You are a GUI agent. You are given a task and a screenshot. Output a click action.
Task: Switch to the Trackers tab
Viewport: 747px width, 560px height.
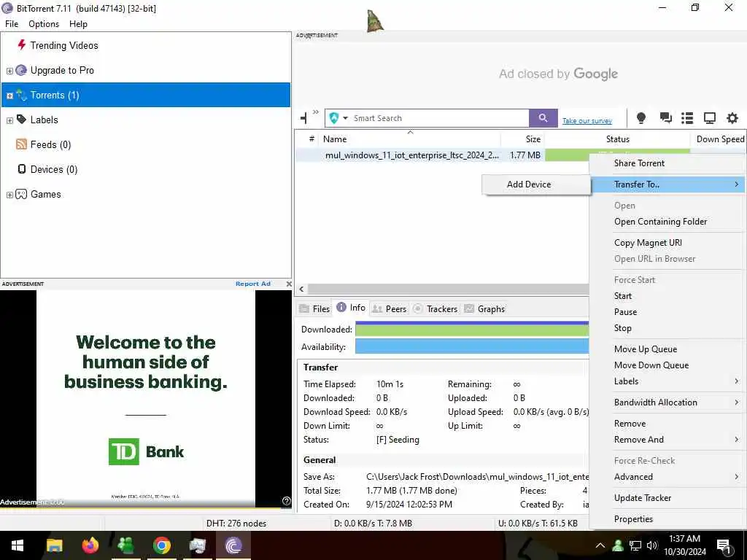435,308
